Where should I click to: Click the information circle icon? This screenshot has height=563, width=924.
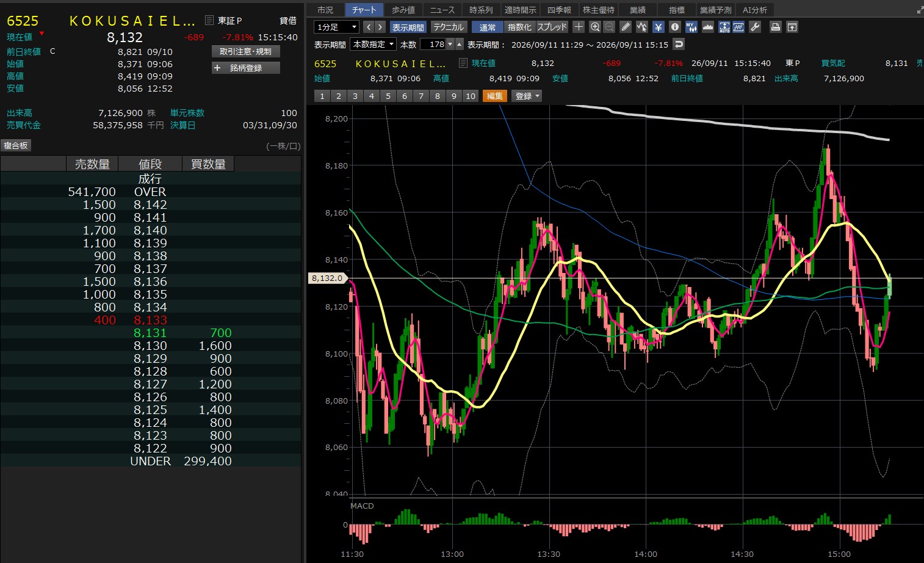[x=675, y=27]
